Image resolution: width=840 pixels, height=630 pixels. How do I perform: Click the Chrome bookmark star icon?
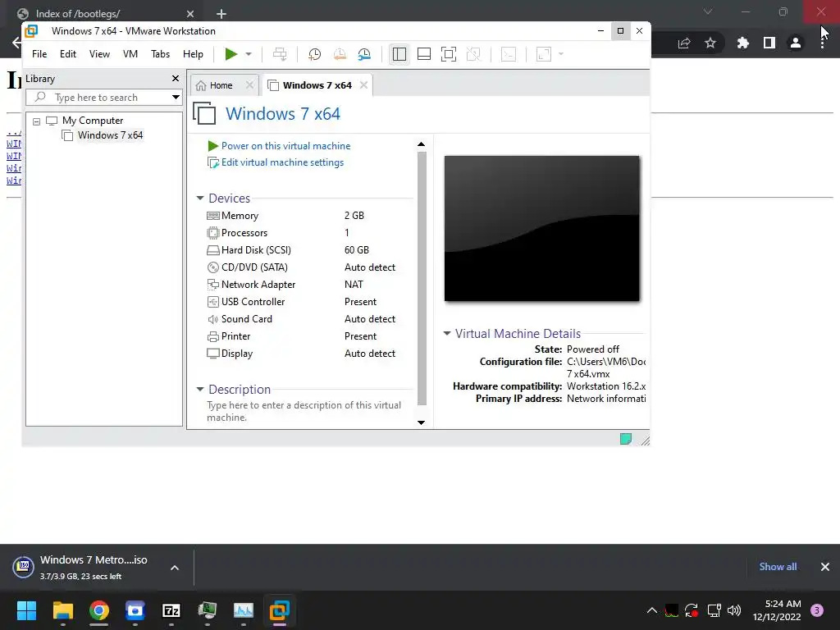710,43
